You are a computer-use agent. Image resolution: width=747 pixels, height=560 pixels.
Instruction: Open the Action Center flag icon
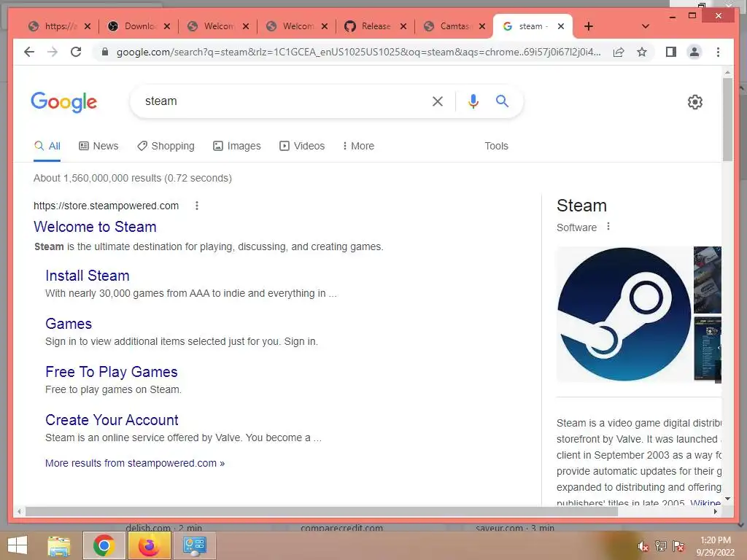point(678,546)
